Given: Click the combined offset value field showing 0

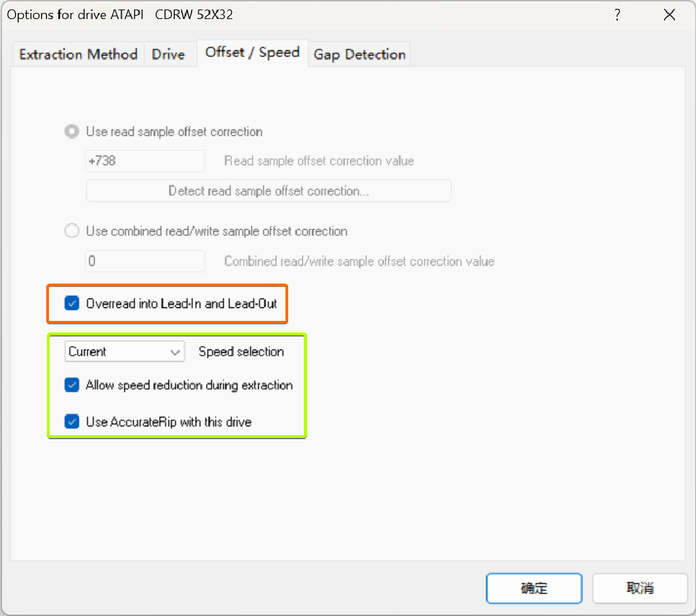Looking at the screenshot, I should click(x=145, y=261).
